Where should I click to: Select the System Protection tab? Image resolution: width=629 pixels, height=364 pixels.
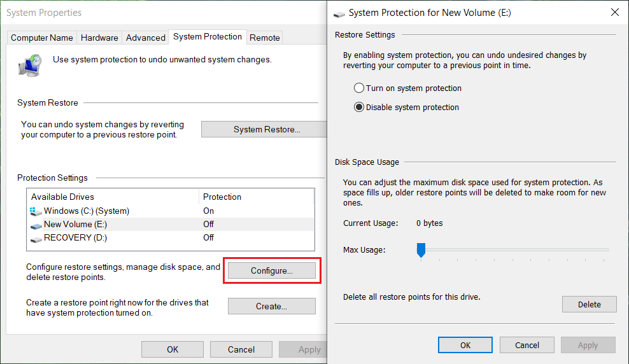pos(208,36)
